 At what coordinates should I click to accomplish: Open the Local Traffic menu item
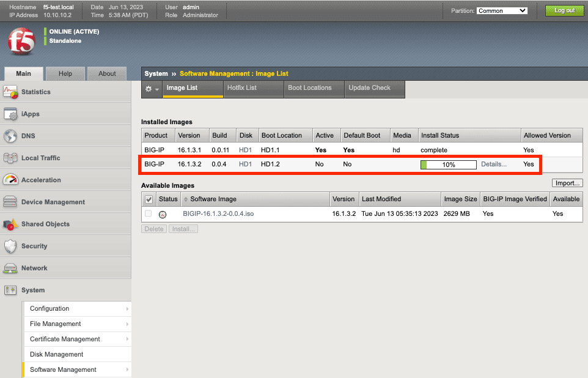coord(65,158)
